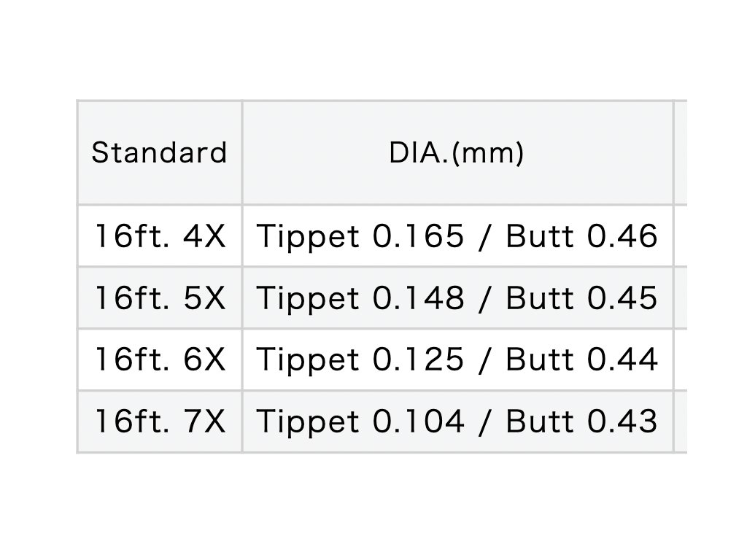Click the DIA.(mm) column header
747x560 pixels.
[x=457, y=153]
